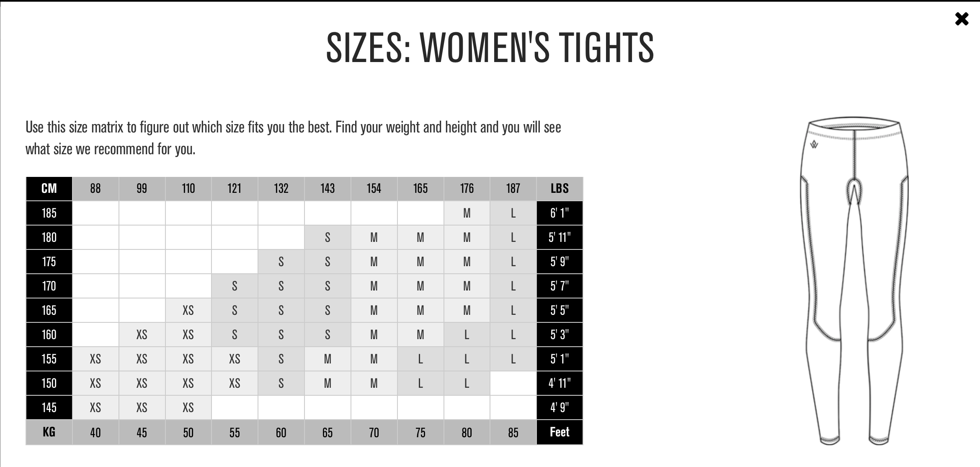
Task: Select the 187 lbs column header
Action: tap(513, 189)
